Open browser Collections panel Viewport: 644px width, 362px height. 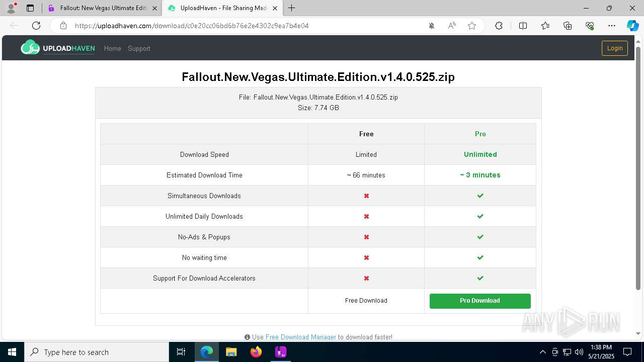click(x=568, y=26)
